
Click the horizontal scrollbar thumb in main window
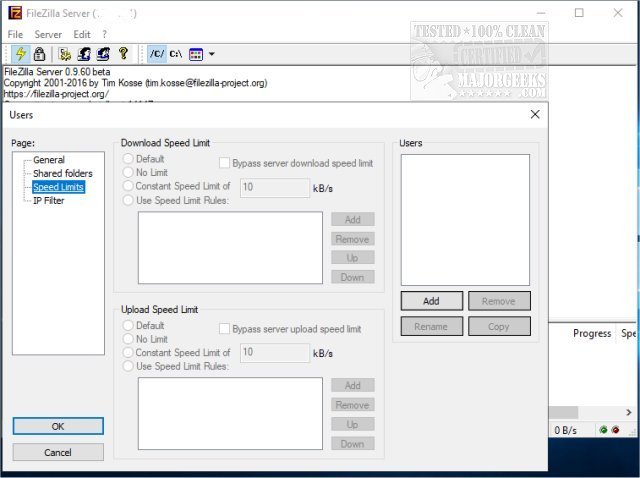[x=563, y=412]
